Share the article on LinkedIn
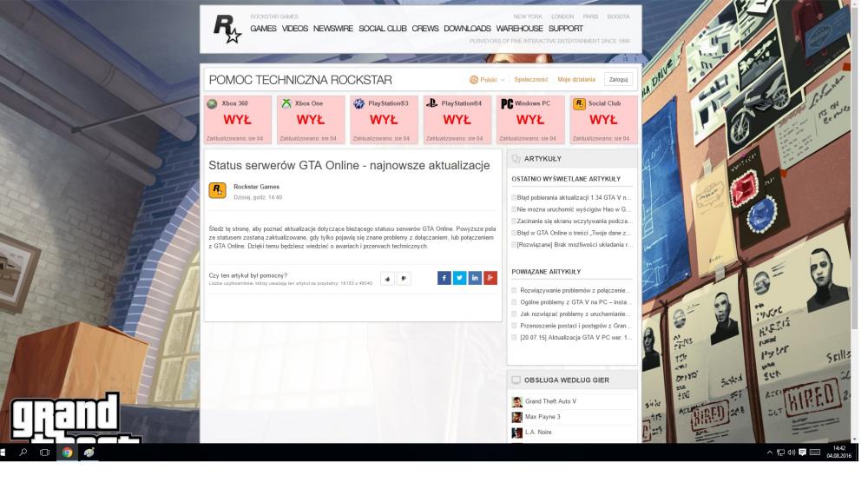 tap(475, 278)
